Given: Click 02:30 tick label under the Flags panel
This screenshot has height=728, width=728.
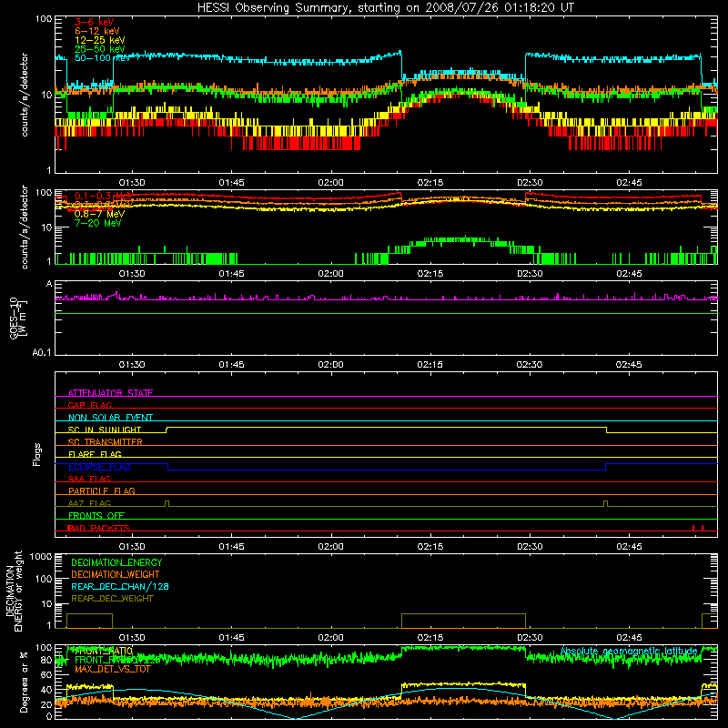Looking at the screenshot, I should [x=530, y=547].
